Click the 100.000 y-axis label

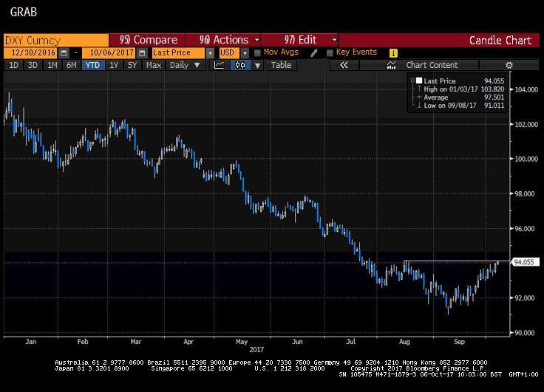point(526,159)
